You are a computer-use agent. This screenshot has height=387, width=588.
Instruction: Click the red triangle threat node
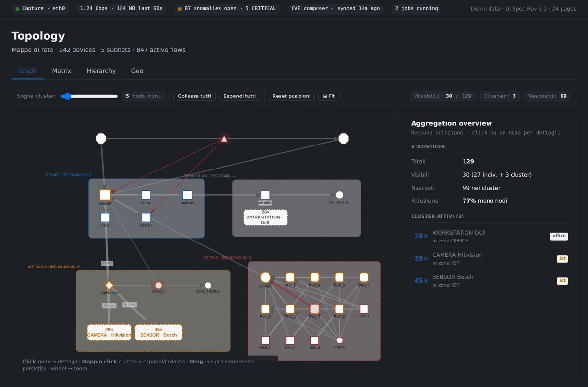coord(224,139)
